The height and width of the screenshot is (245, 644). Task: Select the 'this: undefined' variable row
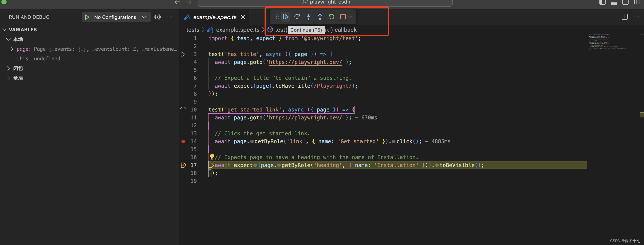click(x=90, y=59)
